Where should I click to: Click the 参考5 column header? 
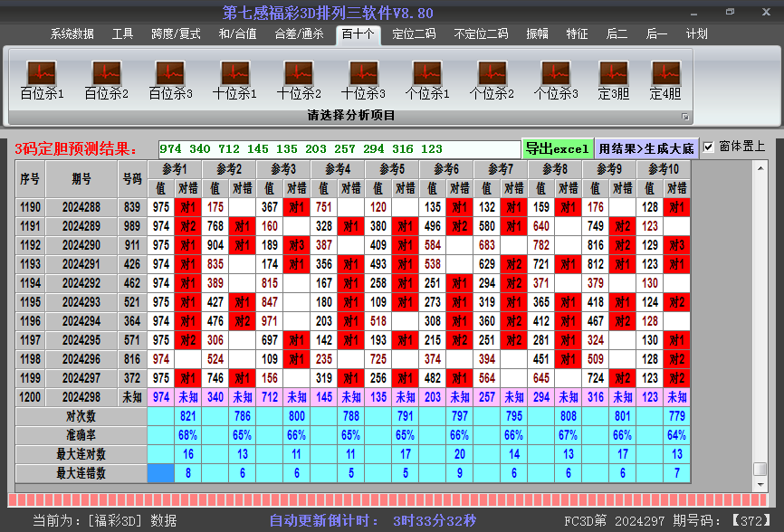(392, 169)
